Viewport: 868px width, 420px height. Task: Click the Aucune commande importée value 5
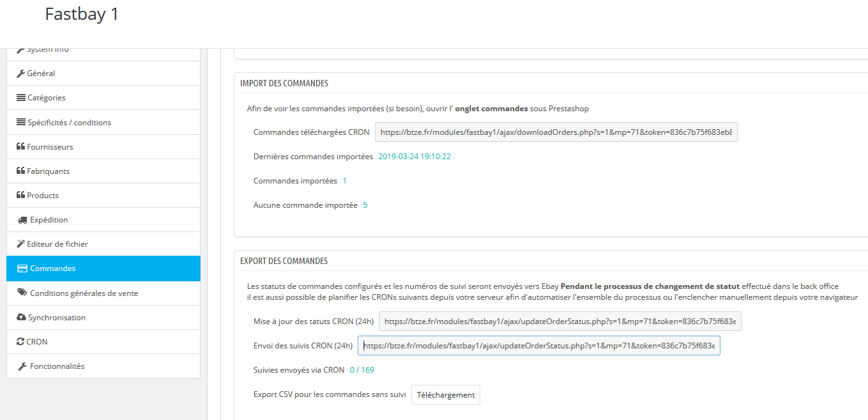(365, 205)
